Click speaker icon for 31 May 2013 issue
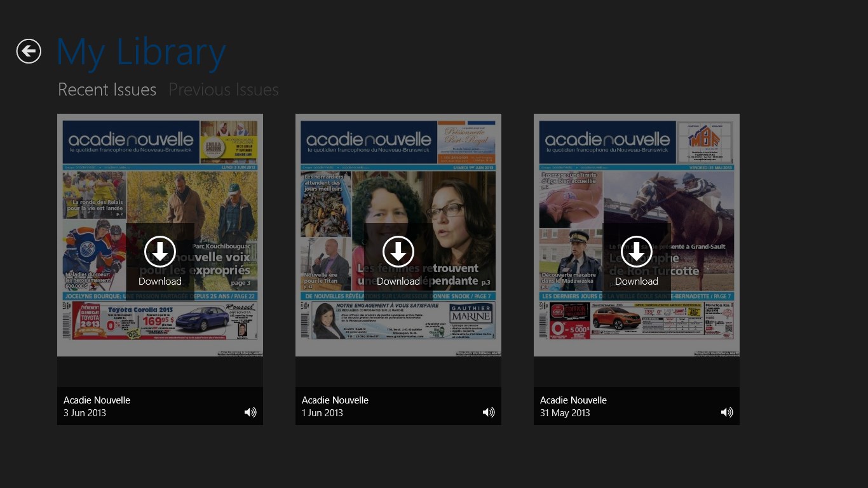Image resolution: width=868 pixels, height=488 pixels. 727,412
